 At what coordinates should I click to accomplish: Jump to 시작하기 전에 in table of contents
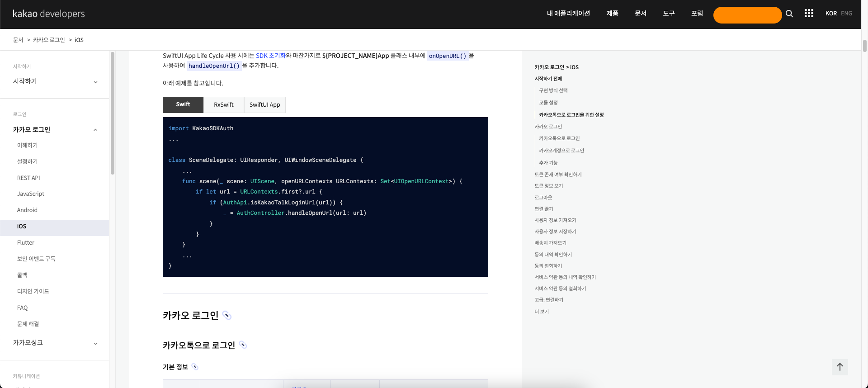pos(548,79)
